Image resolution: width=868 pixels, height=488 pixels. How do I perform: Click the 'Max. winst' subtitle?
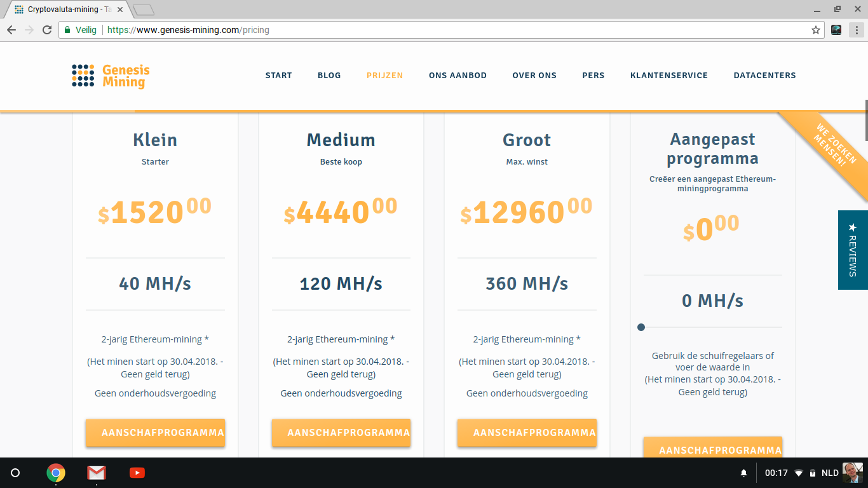click(x=527, y=162)
